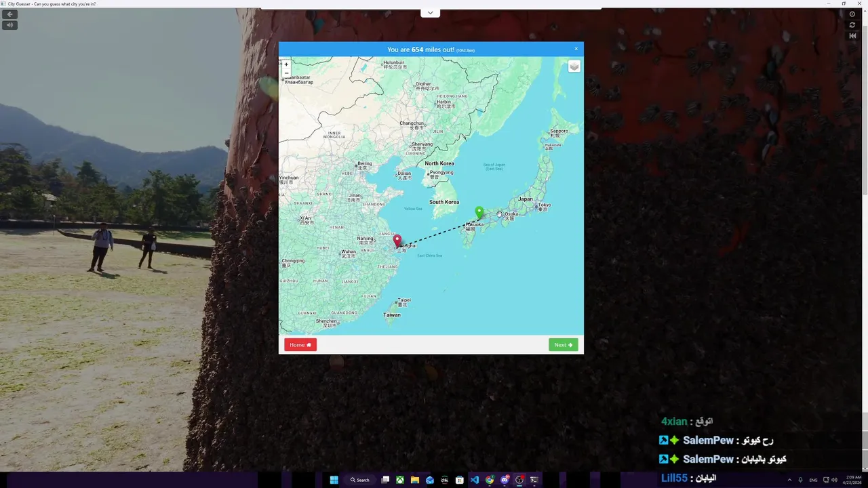The image size is (868, 488).
Task: Zoom out the map with minus
Action: point(286,73)
